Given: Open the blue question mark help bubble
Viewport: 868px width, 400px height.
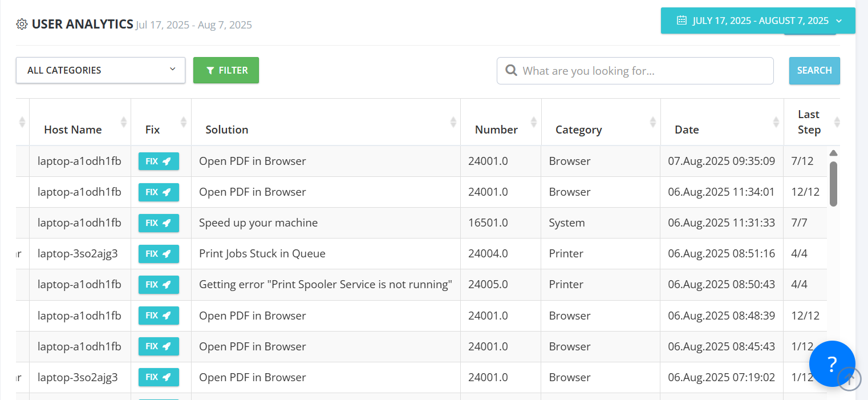Looking at the screenshot, I should point(832,363).
